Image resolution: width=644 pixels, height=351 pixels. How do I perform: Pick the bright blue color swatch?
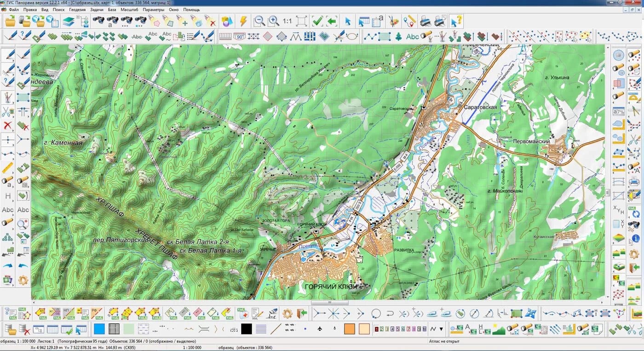99,329
